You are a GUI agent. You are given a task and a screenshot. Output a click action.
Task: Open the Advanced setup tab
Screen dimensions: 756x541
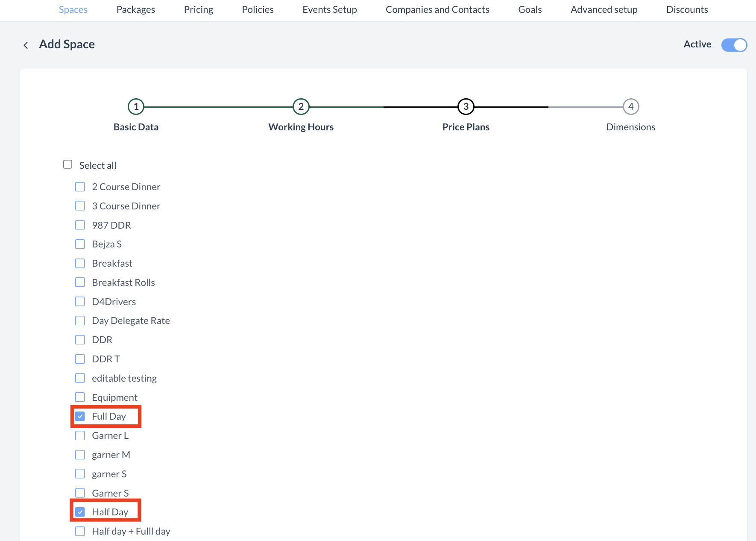[604, 10]
